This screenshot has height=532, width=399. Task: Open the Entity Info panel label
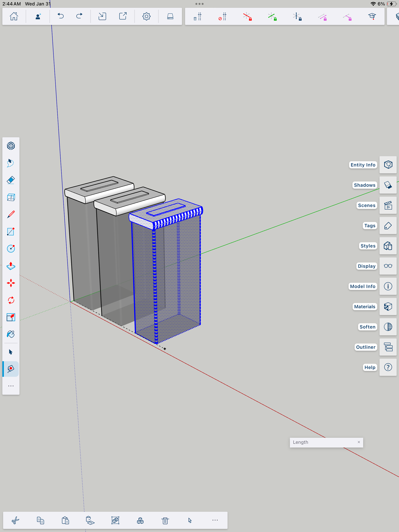click(363, 165)
